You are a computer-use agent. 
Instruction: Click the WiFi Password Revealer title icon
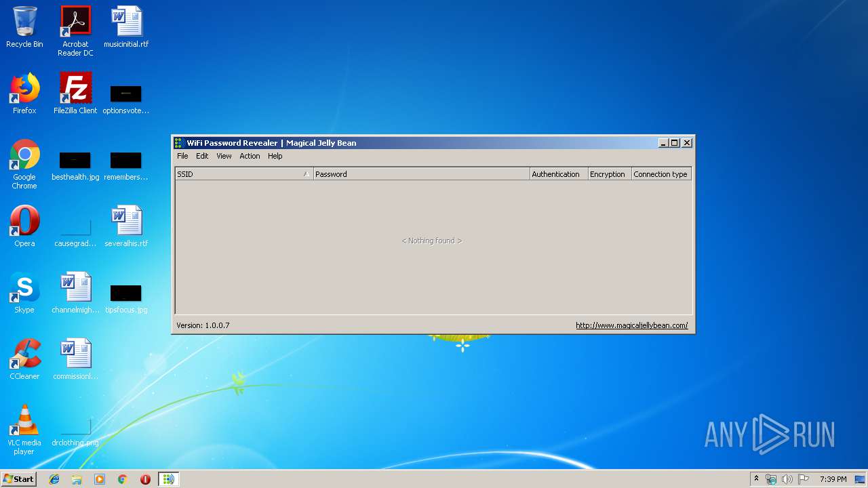pyautogui.click(x=179, y=142)
